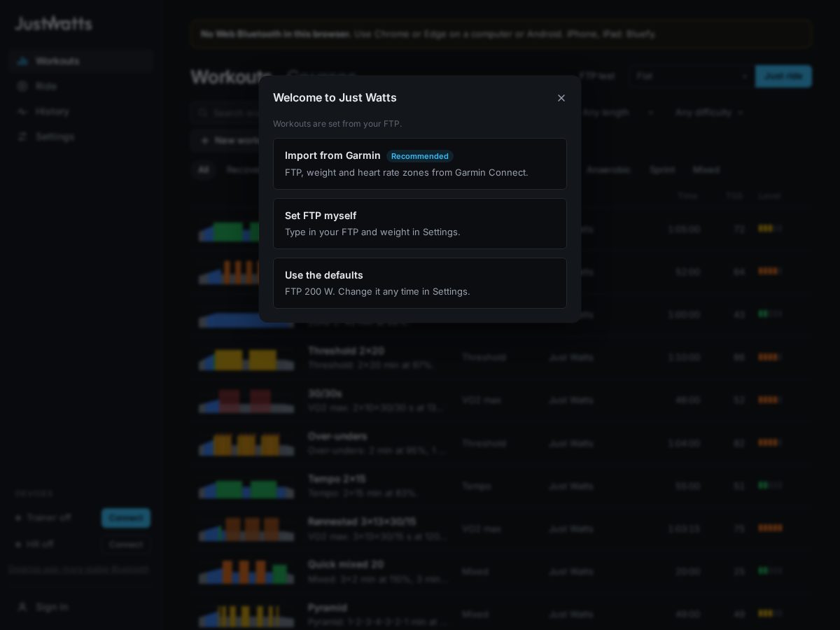Click the magnifier icon in search box
840x630 pixels.
(x=203, y=112)
